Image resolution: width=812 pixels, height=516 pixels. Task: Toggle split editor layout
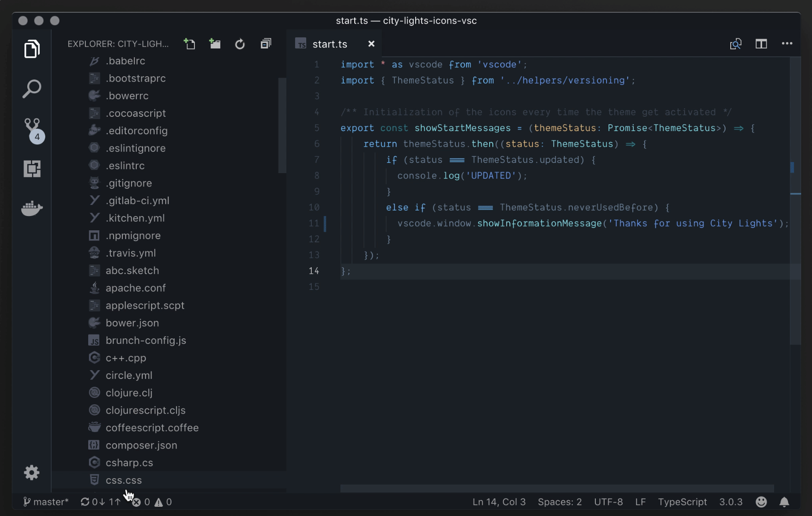761,44
